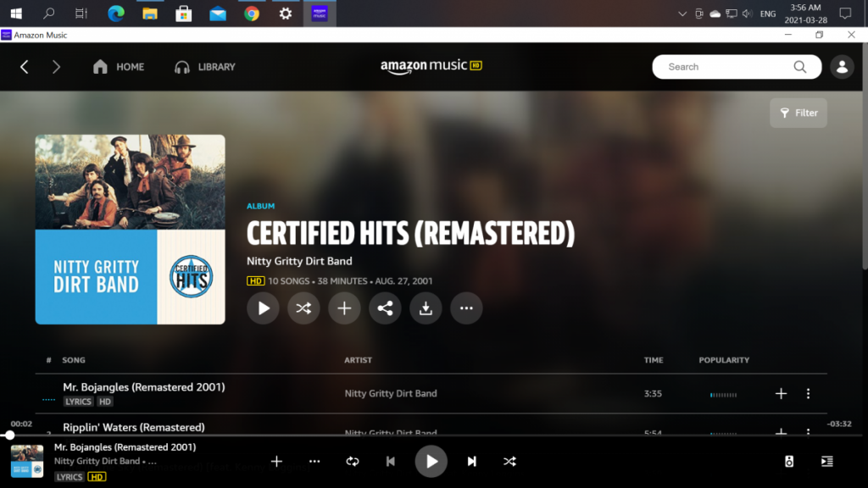
Task: Add Mr. Bojangles to library via row plus
Action: point(781,393)
